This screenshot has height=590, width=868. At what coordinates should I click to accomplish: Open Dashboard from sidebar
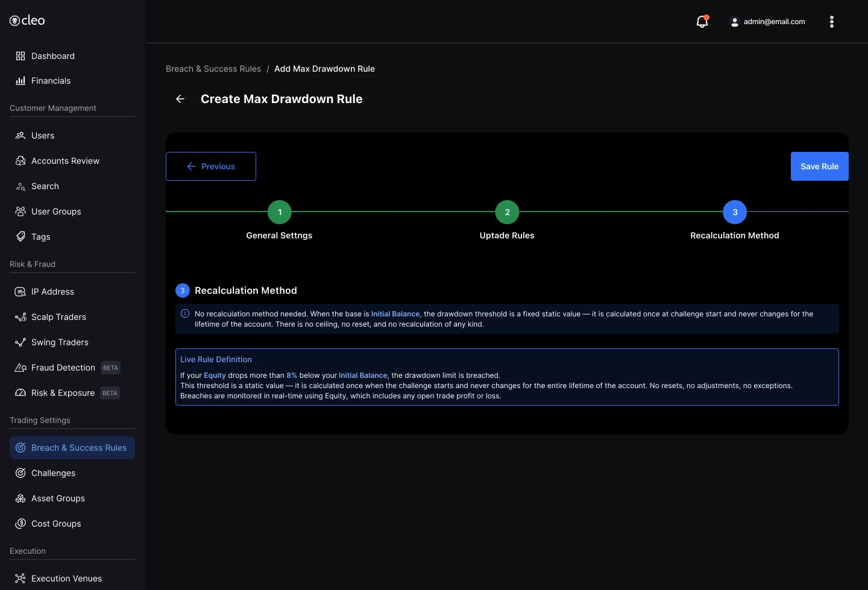(x=72, y=56)
